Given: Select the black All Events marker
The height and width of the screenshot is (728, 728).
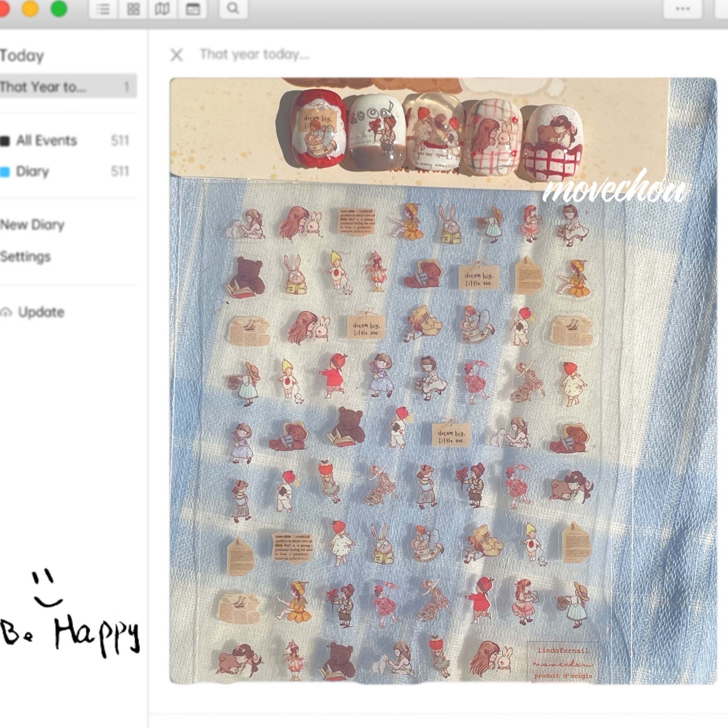Looking at the screenshot, I should [x=5, y=141].
